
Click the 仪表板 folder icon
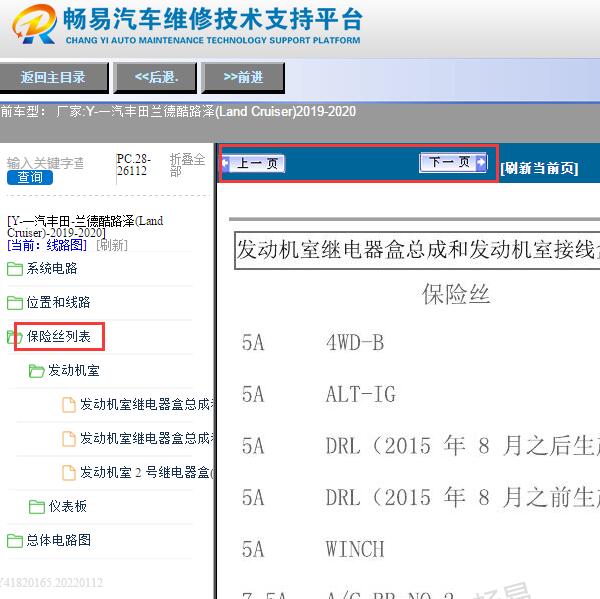pyautogui.click(x=37, y=507)
